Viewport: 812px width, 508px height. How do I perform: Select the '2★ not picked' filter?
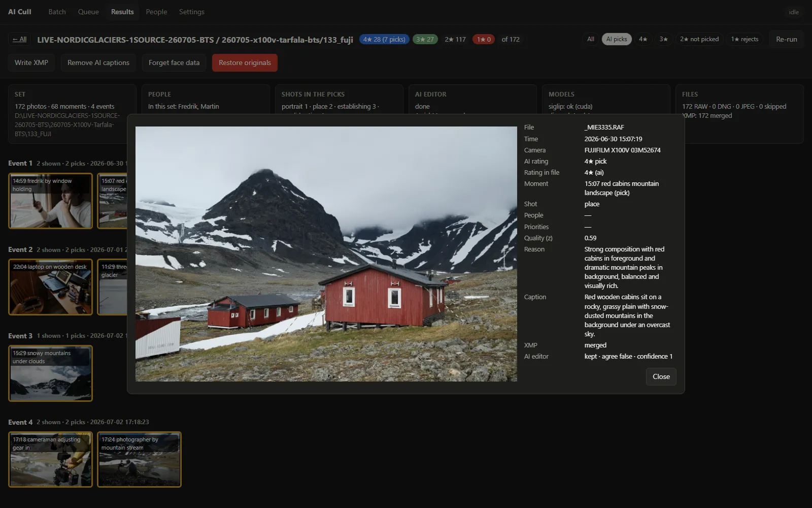click(699, 39)
